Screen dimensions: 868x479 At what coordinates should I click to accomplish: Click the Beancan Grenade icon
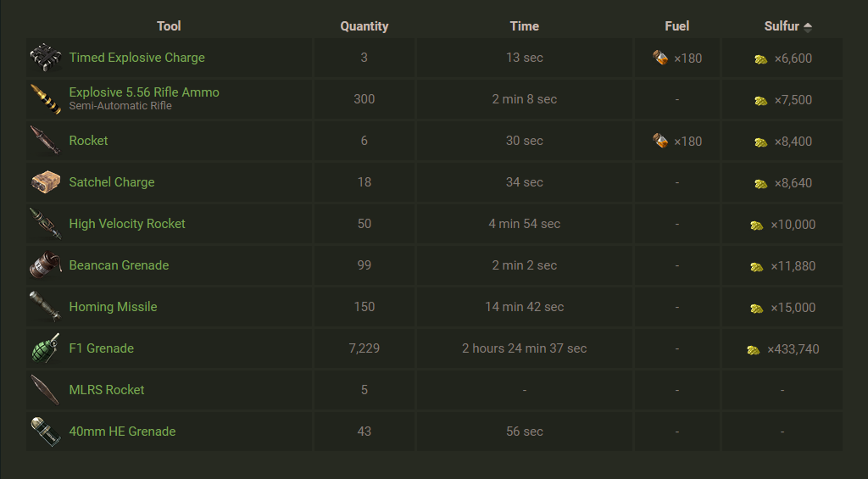45,265
